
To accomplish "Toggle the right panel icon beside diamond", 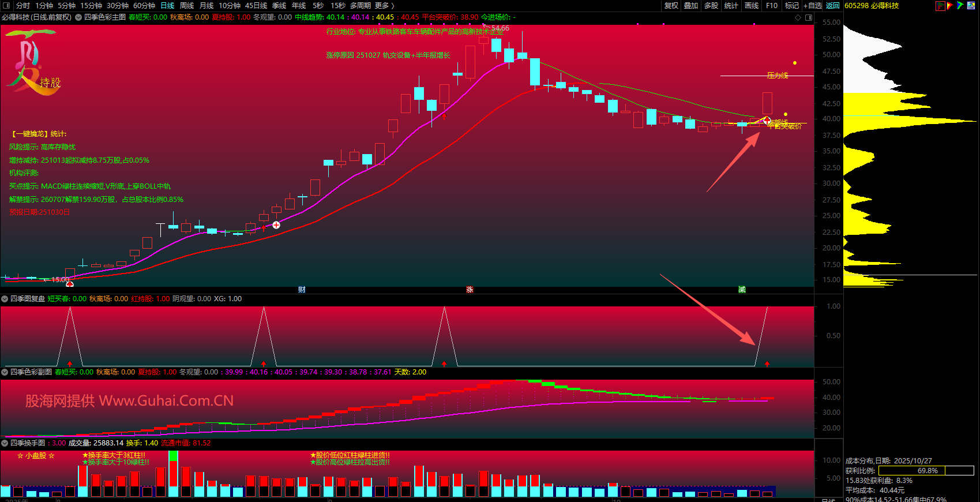I will tap(809, 17).
